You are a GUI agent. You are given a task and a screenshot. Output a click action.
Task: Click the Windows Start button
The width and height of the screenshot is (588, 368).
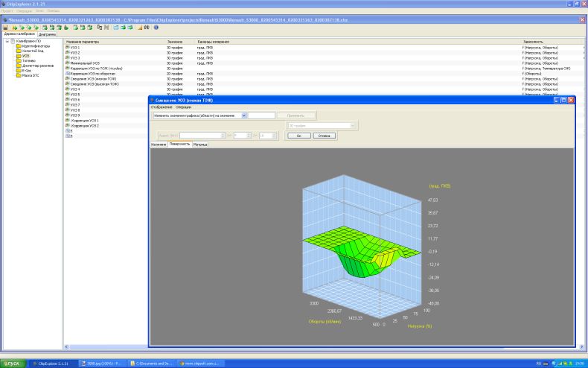[12, 363]
